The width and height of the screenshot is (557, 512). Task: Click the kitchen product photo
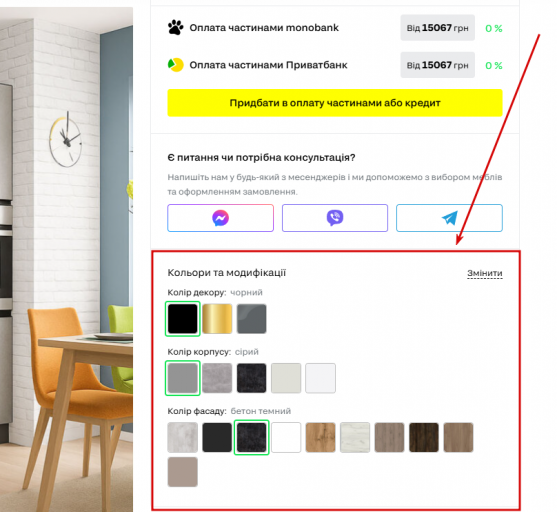point(66,259)
